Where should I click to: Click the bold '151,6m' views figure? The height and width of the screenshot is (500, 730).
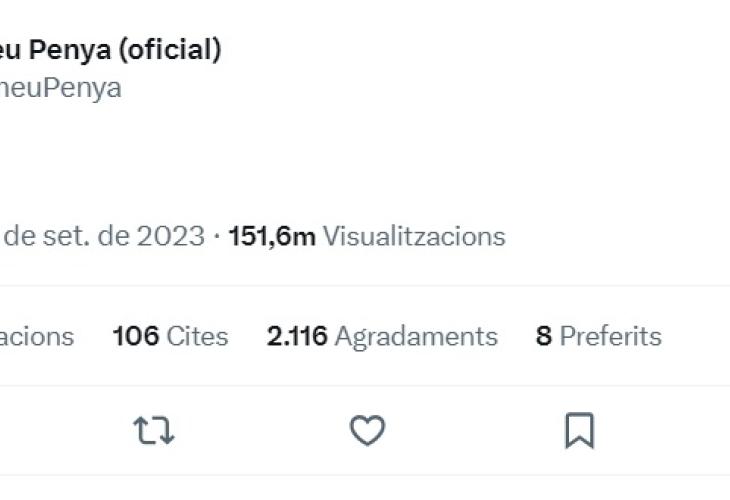pos(272,236)
